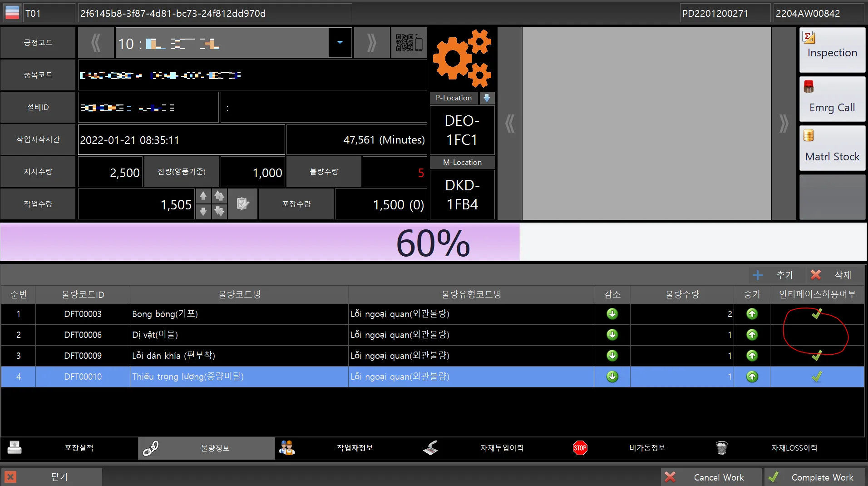868x486 pixels.
Task: Click the flag icon at top left
Action: pyautogui.click(x=12, y=13)
